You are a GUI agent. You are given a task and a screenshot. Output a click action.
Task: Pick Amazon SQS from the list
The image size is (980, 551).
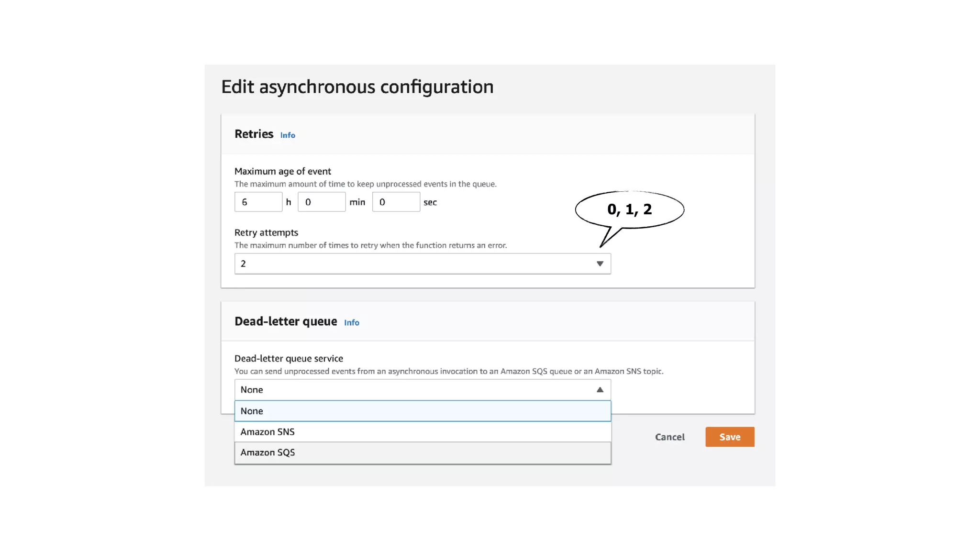(422, 452)
